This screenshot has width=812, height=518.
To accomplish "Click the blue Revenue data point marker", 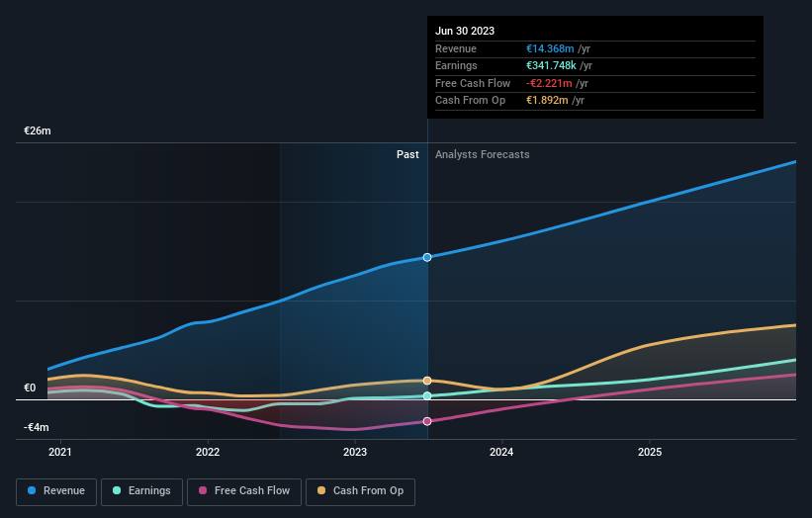I will tap(427, 257).
